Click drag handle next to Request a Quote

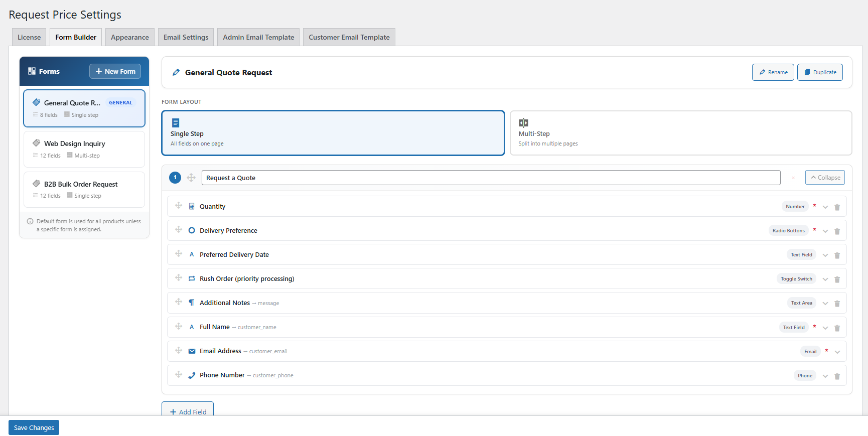tap(191, 178)
